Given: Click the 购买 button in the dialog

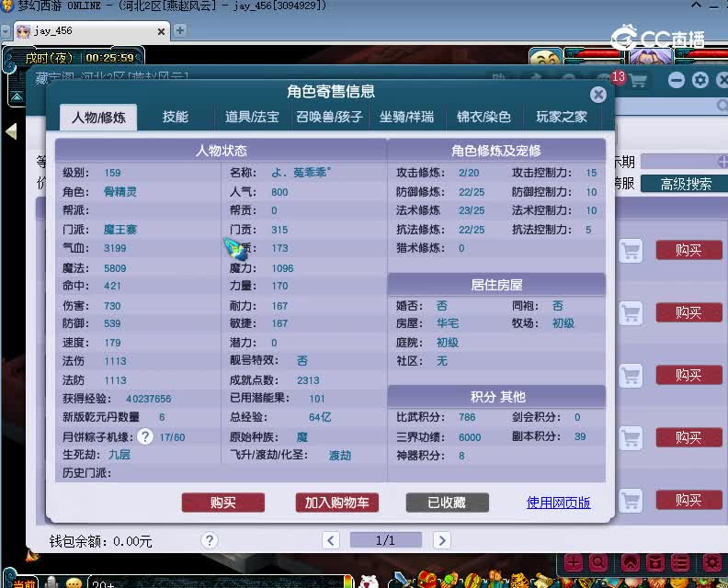Looking at the screenshot, I should coord(223,503).
